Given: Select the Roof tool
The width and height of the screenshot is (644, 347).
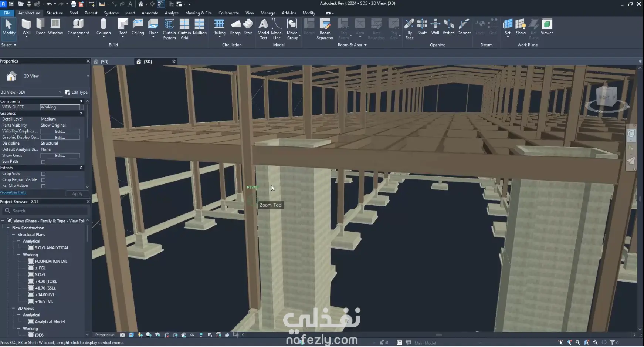Looking at the screenshot, I should [x=122, y=28].
